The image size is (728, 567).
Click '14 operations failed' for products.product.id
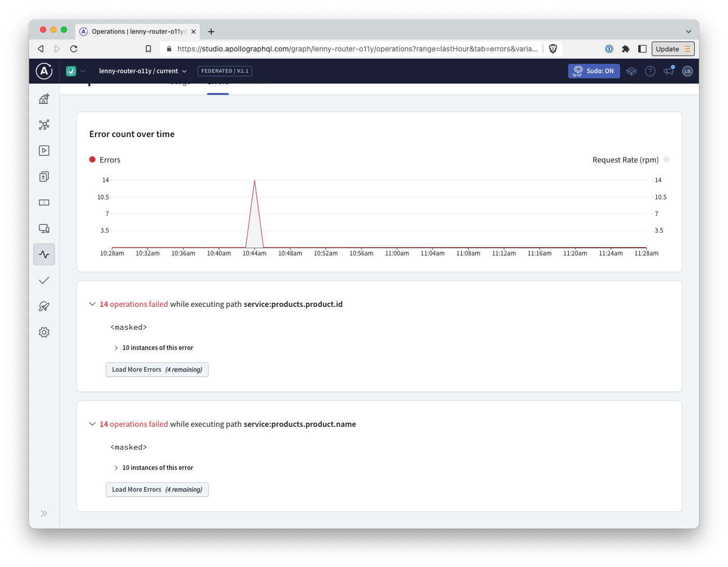pyautogui.click(x=134, y=304)
